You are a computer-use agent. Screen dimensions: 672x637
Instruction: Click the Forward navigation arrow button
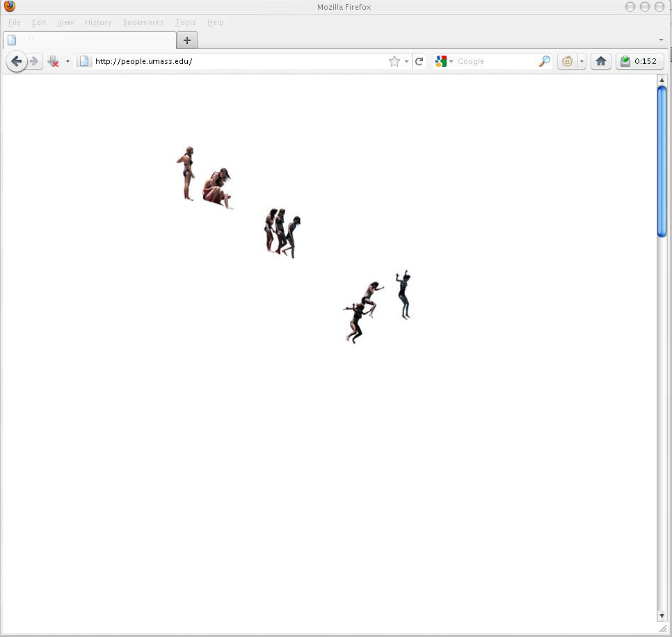tap(35, 62)
